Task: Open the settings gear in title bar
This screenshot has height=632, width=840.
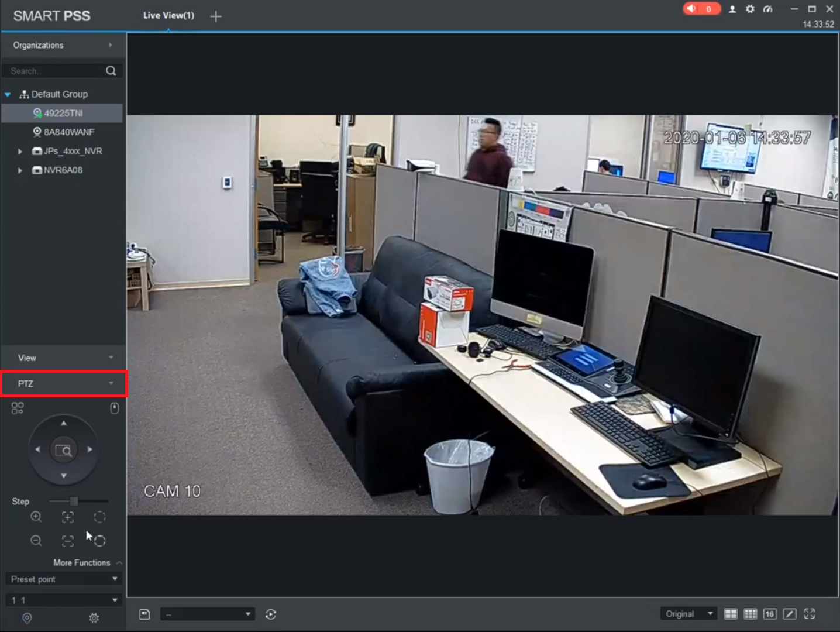Action: coord(750,9)
